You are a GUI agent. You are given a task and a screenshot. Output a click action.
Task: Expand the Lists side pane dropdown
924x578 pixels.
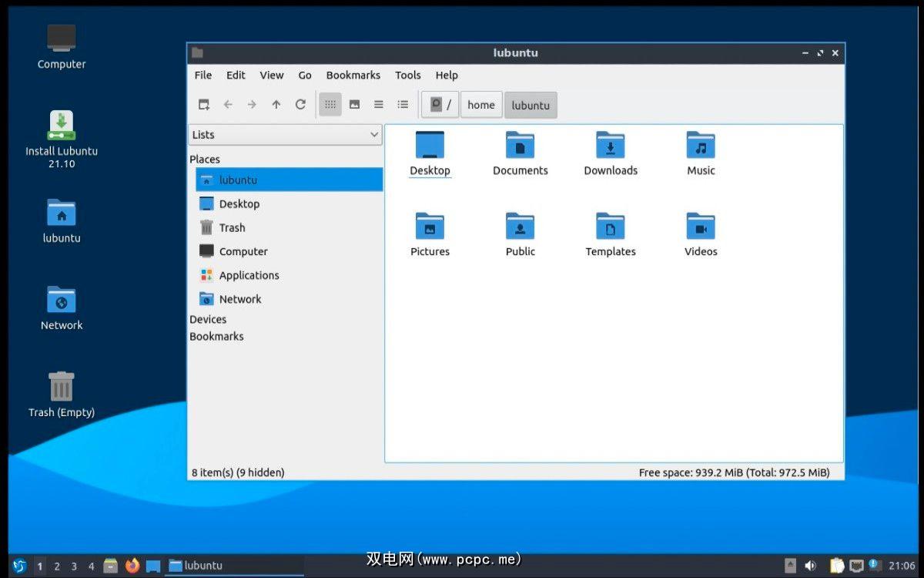[285, 135]
